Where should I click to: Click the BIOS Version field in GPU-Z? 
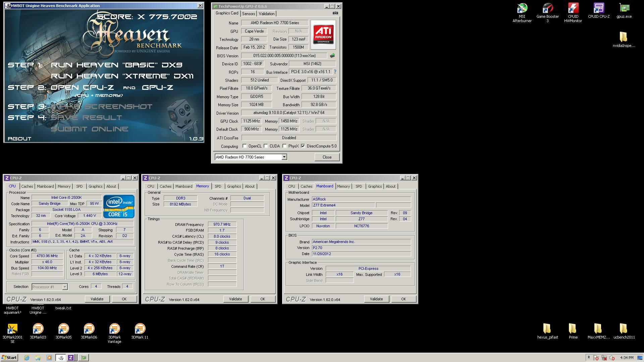pyautogui.click(x=284, y=56)
